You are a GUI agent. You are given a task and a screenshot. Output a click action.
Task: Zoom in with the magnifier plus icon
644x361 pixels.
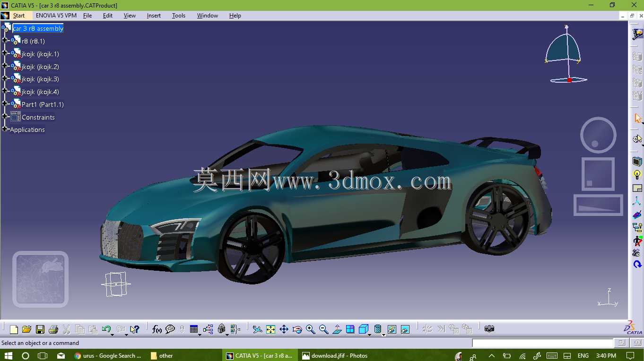click(310, 329)
